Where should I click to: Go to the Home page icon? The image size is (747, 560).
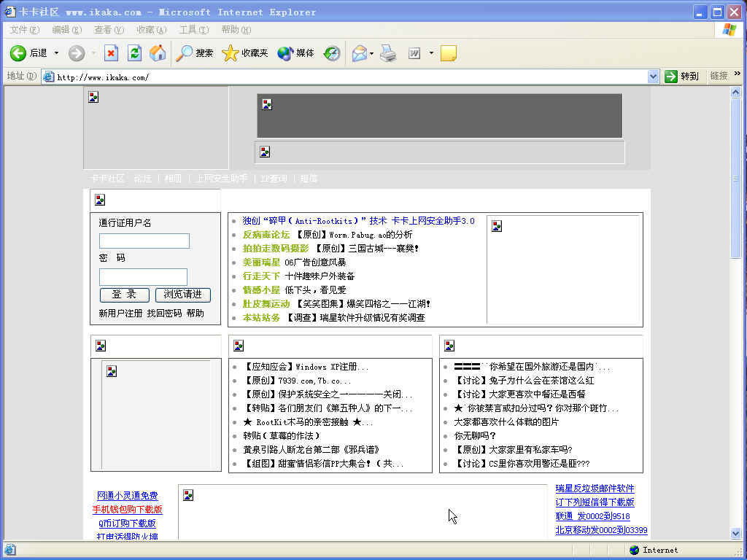(x=157, y=53)
